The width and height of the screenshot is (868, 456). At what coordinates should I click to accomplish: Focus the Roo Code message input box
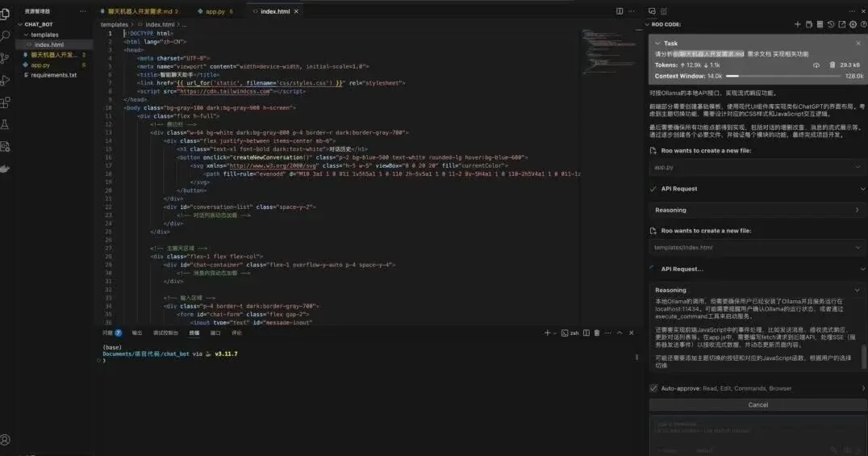point(757,435)
